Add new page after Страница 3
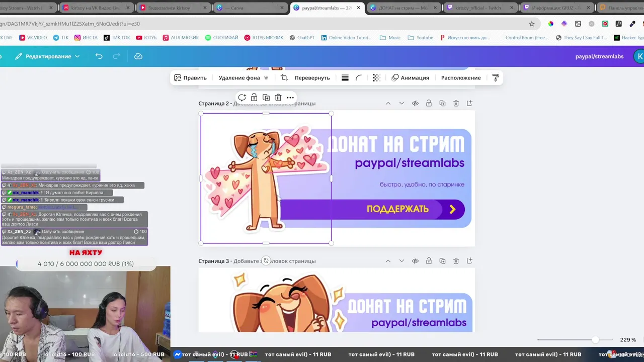 [469, 261]
